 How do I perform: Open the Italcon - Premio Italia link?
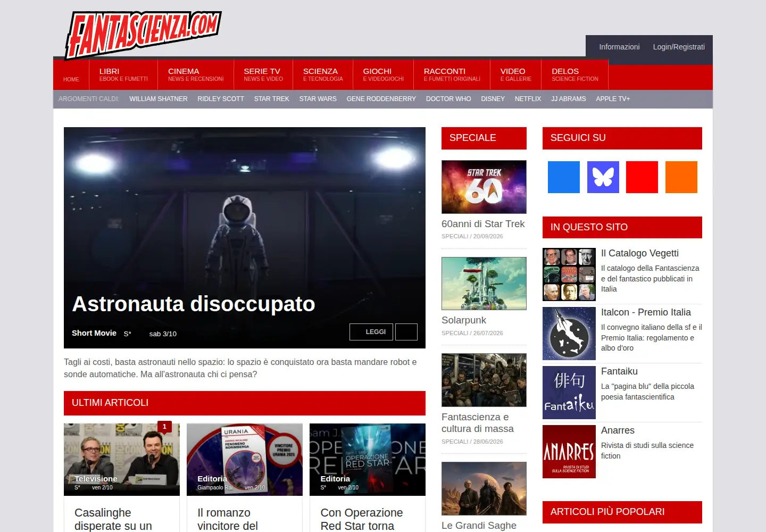pos(646,312)
